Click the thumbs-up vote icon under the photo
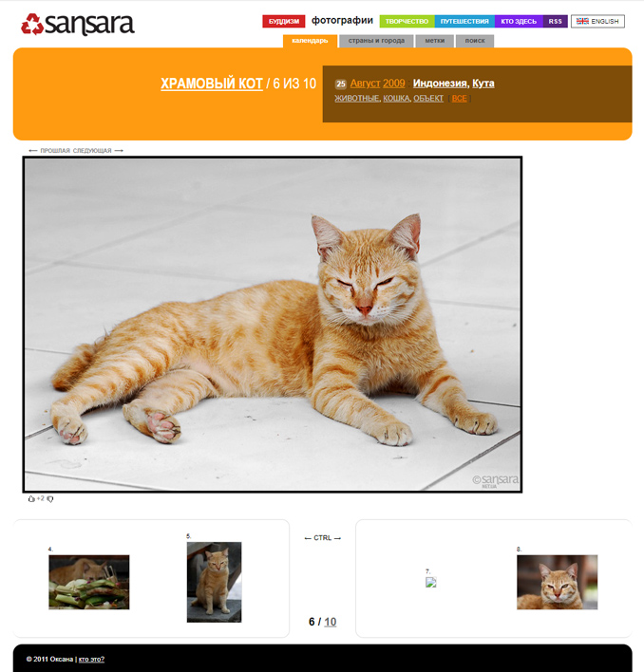Image resolution: width=644 pixels, height=672 pixels. click(31, 498)
